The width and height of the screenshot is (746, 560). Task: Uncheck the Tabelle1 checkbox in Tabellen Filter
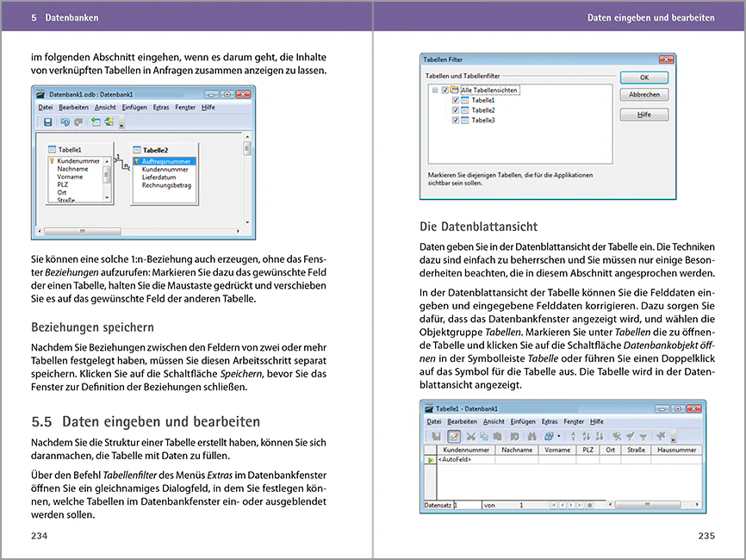[456, 101]
